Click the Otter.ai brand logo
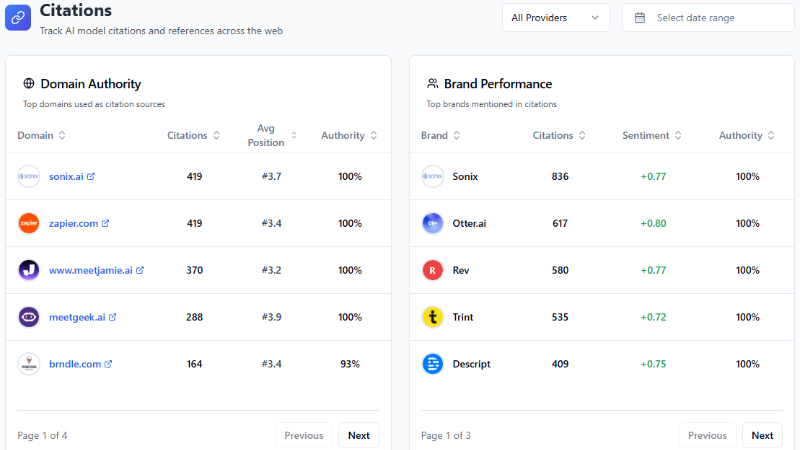The width and height of the screenshot is (800, 450). pos(432,223)
